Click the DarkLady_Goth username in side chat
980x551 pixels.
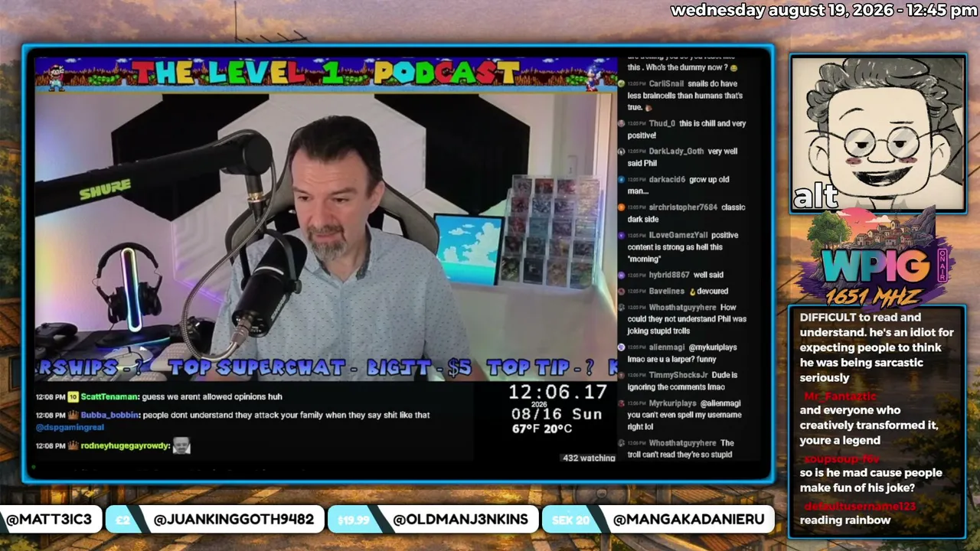coord(676,152)
